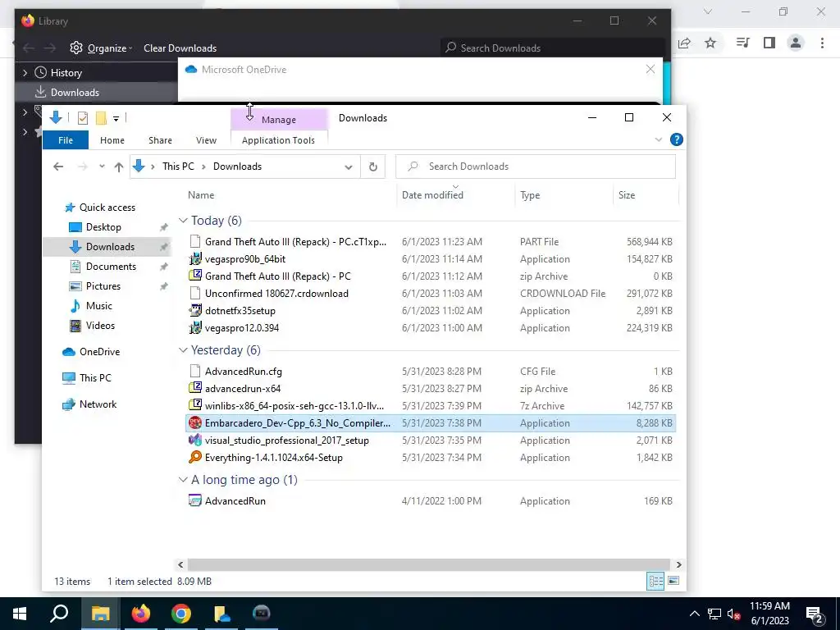Click Search Downloads field in Explorer
840x630 pixels.
coord(535,167)
